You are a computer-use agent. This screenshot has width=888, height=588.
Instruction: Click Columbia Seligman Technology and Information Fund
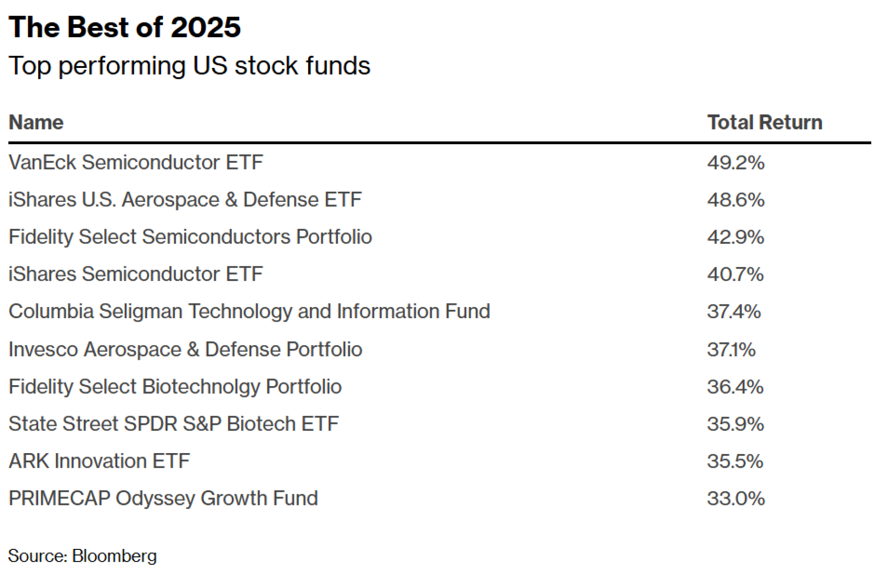249,312
